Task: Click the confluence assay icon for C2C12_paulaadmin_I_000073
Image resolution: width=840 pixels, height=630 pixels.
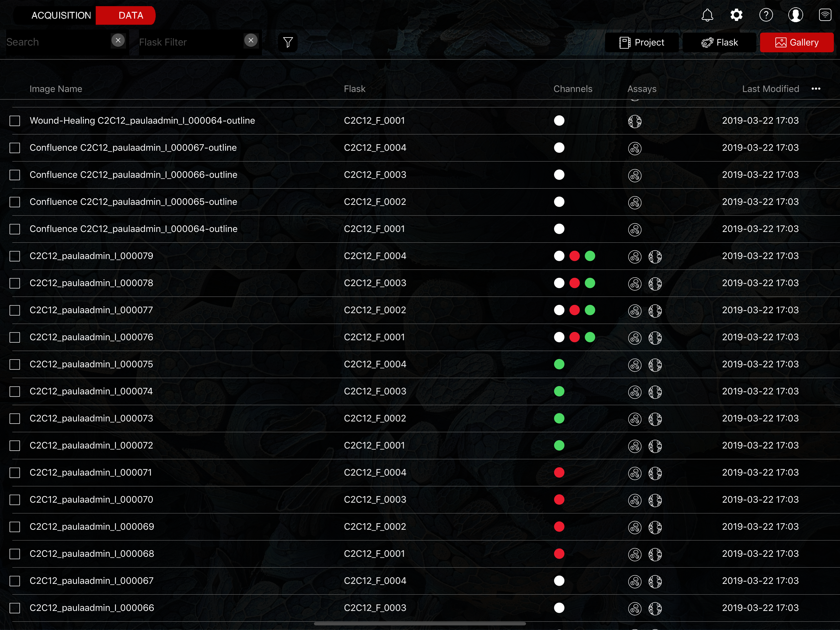Action: point(635,419)
